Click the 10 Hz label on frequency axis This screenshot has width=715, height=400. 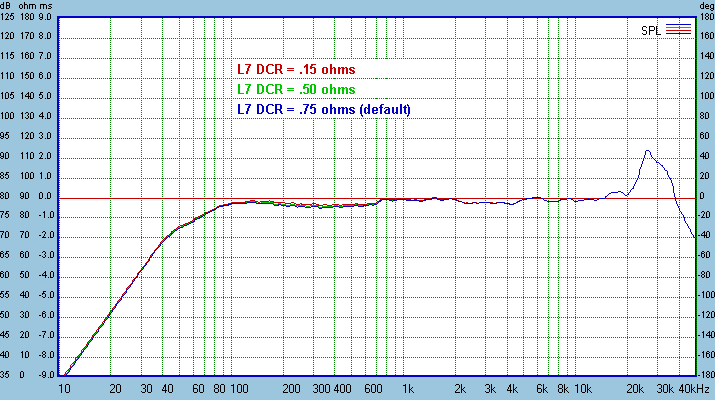(x=65, y=388)
